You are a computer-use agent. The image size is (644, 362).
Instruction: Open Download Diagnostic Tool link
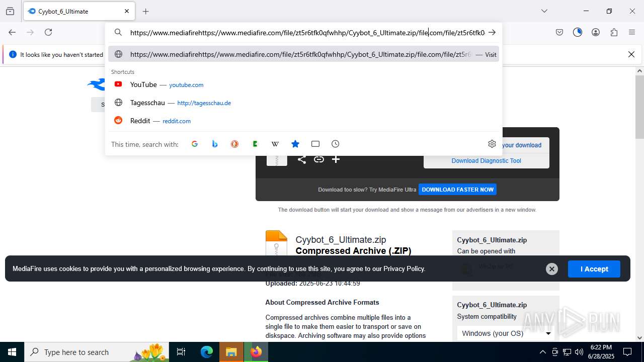[487, 161]
